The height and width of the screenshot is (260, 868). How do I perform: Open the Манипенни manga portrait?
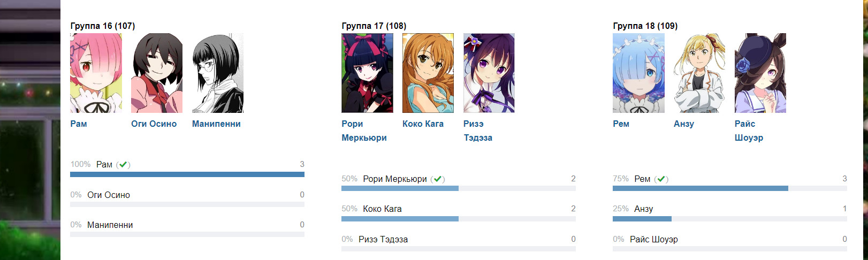(x=218, y=73)
